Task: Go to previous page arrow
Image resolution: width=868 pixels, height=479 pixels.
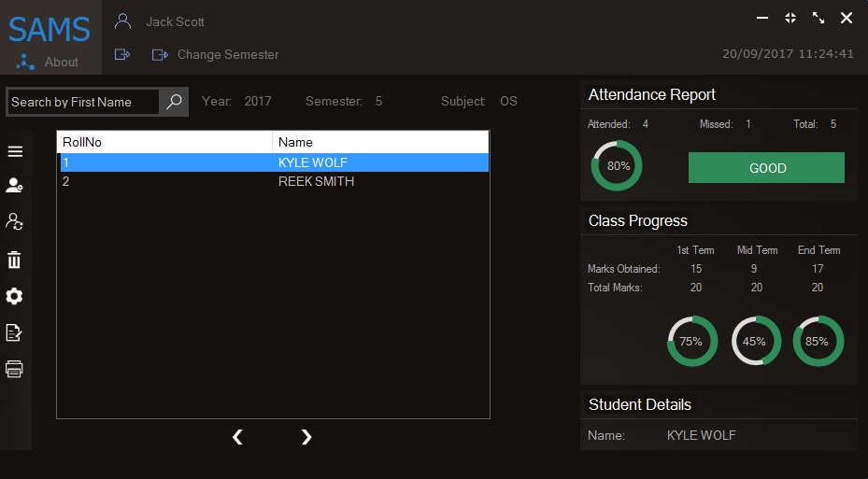Action: 237,437
